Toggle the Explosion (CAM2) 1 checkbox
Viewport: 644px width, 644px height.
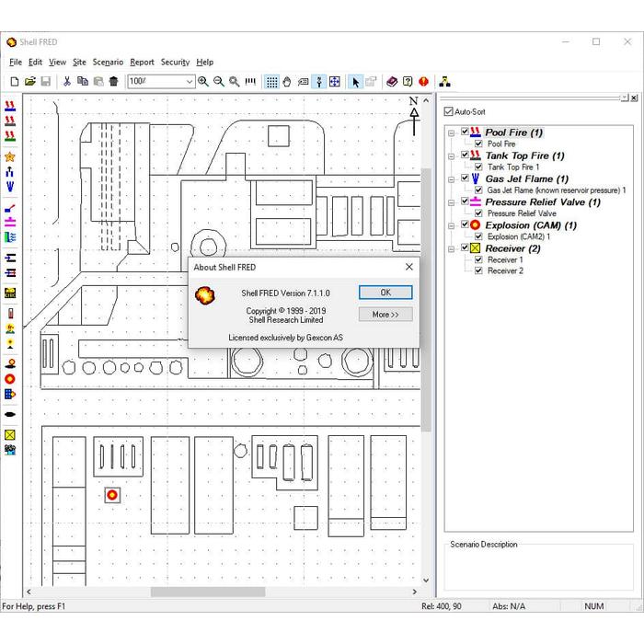[478, 236]
